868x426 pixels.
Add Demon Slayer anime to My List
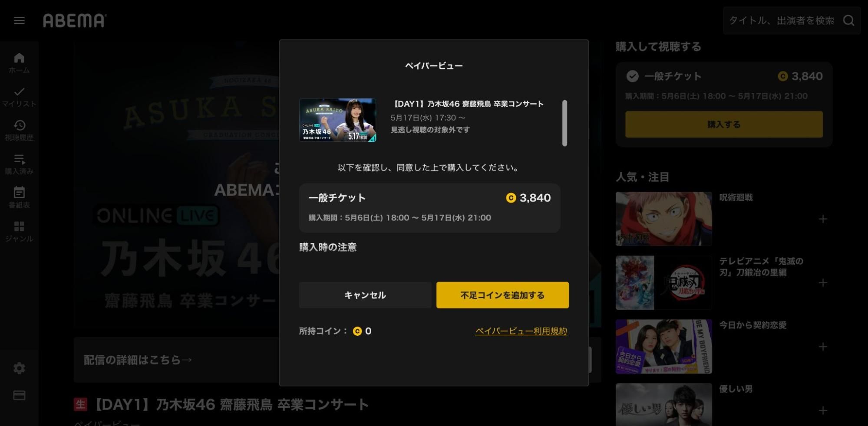[x=822, y=283]
